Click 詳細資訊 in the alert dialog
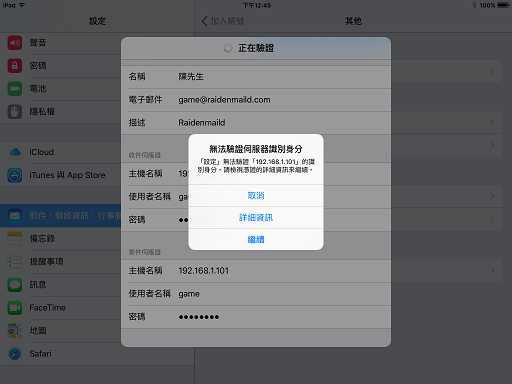512x384 pixels. click(x=256, y=218)
